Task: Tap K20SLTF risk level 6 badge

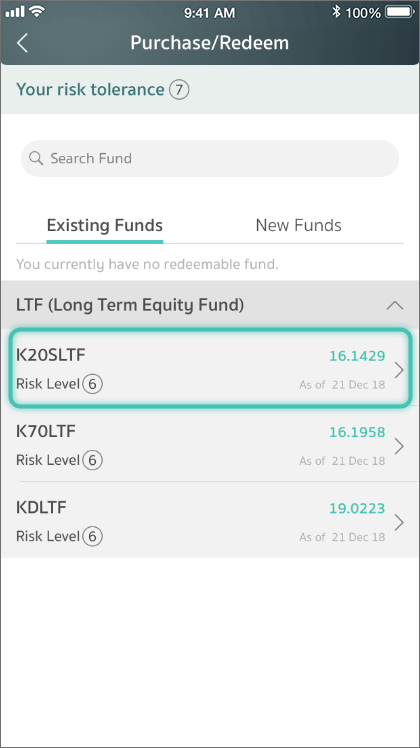Action: point(93,384)
